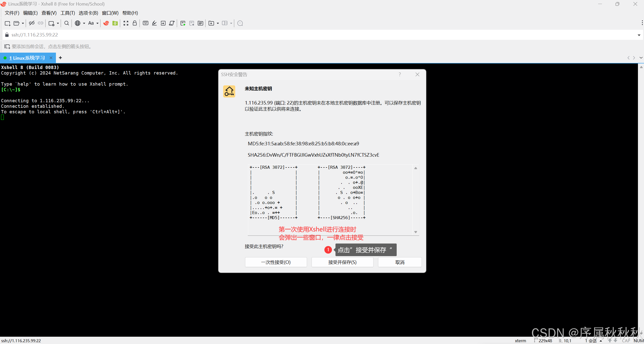Add a new tab with plus button

tap(60, 58)
